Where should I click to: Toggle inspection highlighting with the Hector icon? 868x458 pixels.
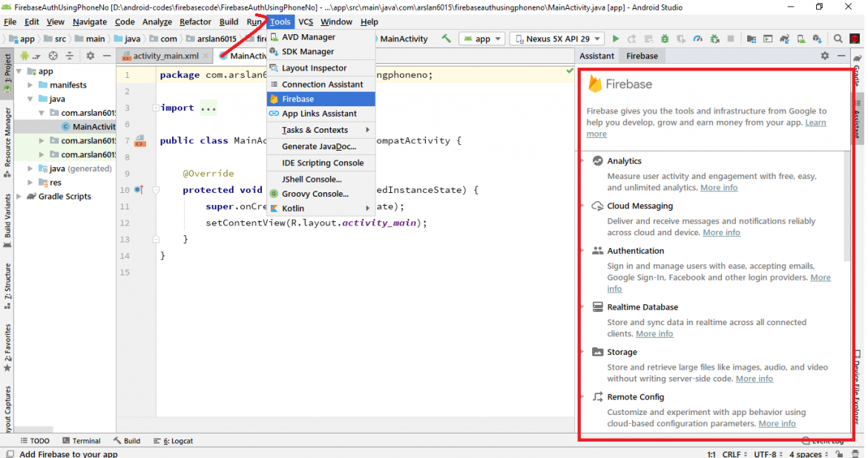[x=855, y=453]
